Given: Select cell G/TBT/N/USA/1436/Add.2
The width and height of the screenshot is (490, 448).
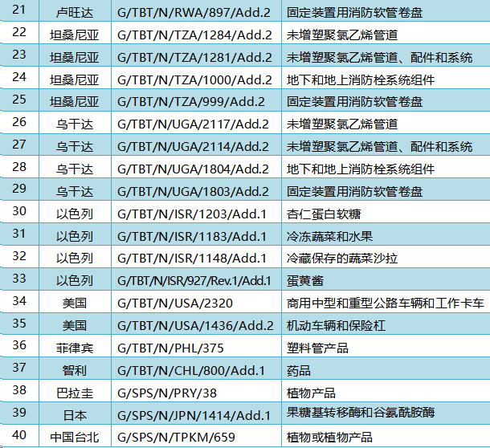Looking at the screenshot, I should [x=196, y=324].
